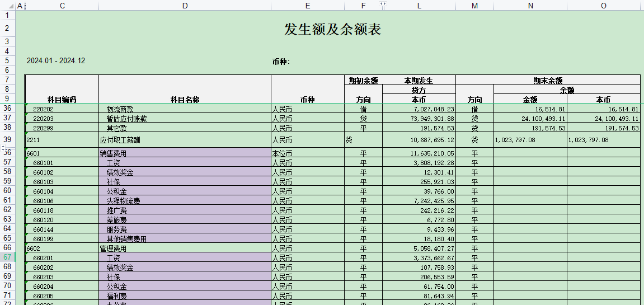Select the 管理费用 cell
The image size is (644, 305).
185,248
